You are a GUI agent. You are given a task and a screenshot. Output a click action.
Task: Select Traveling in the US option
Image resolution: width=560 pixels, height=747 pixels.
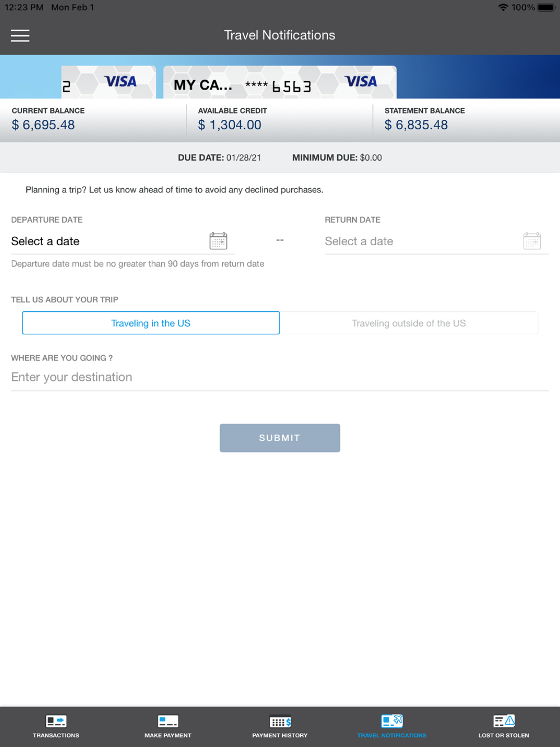[x=151, y=323]
